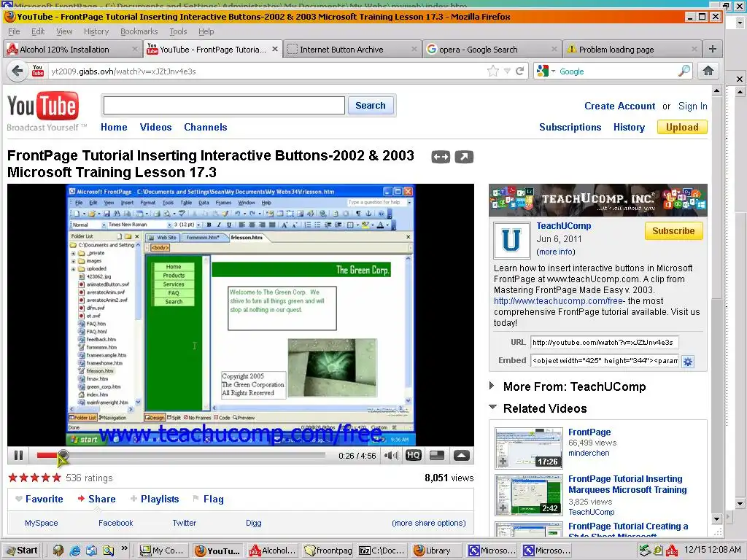747x560 pixels.
Task: Share video on Facebook
Action: point(116,523)
